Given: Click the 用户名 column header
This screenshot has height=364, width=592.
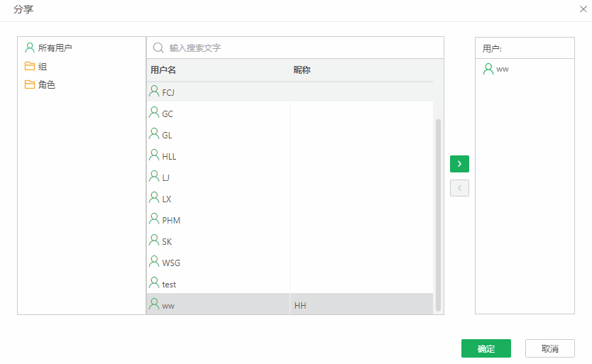Looking at the screenshot, I should [x=163, y=70].
